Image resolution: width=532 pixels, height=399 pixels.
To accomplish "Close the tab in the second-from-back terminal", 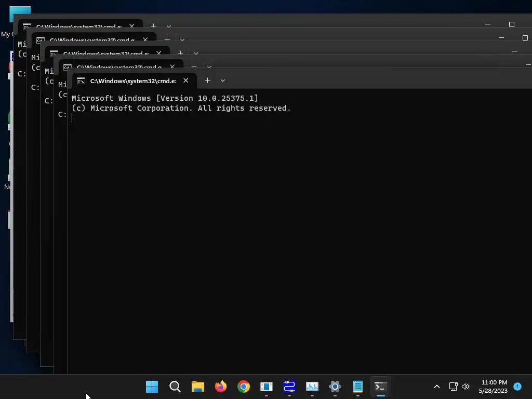I will click(145, 39).
